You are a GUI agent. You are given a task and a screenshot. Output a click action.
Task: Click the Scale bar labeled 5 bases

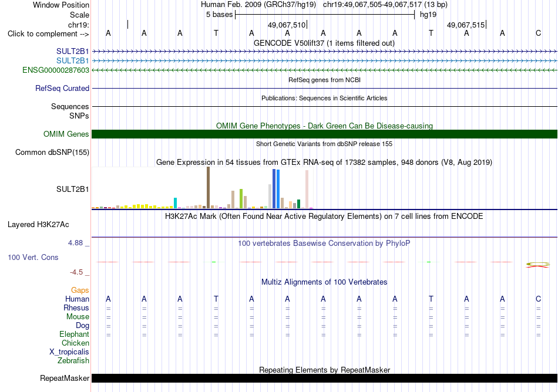pyautogui.click(x=325, y=15)
